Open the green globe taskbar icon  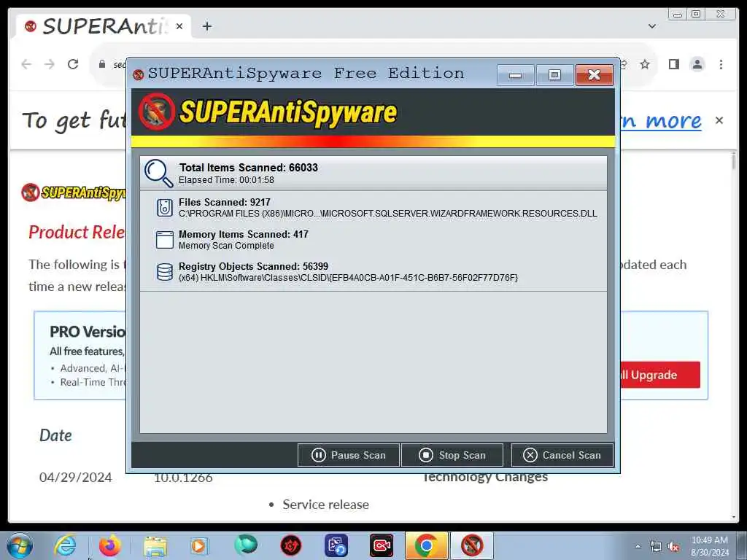245,545
